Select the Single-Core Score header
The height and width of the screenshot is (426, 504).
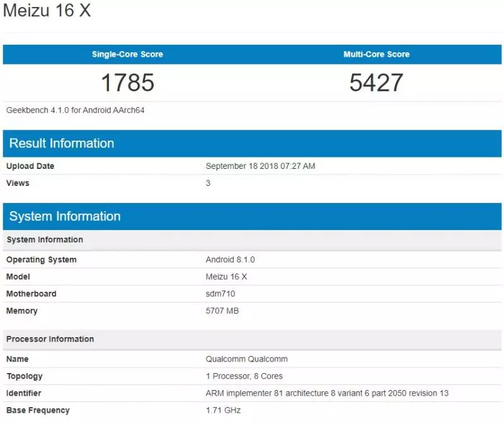coord(128,54)
